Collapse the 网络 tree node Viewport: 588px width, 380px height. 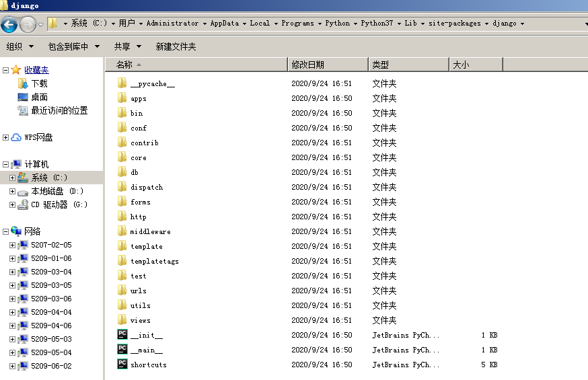(x=5, y=231)
